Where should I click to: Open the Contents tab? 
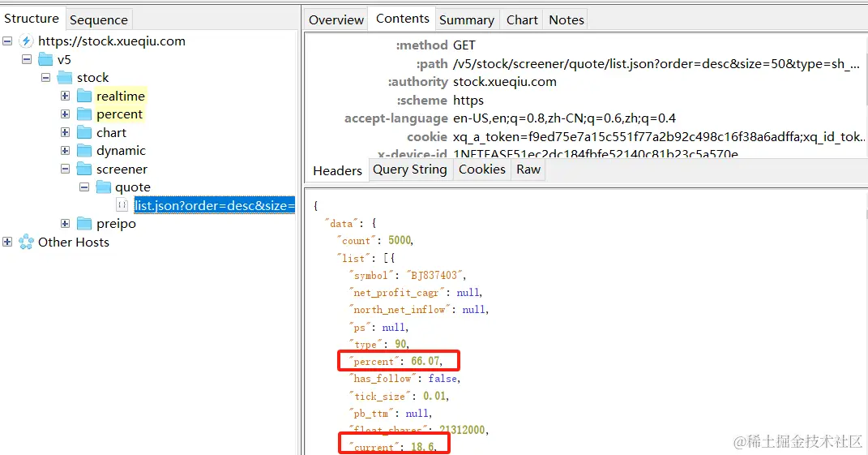[403, 19]
